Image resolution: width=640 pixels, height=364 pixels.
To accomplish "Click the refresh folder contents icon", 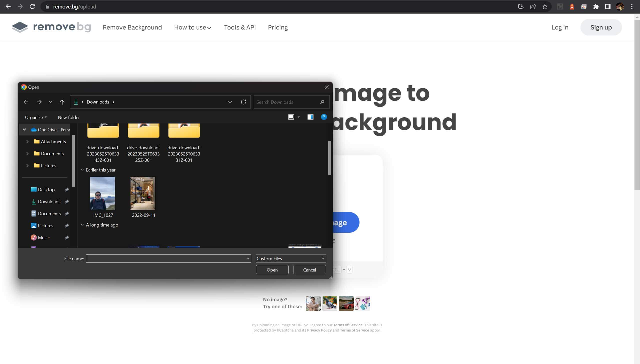I will coord(243,102).
